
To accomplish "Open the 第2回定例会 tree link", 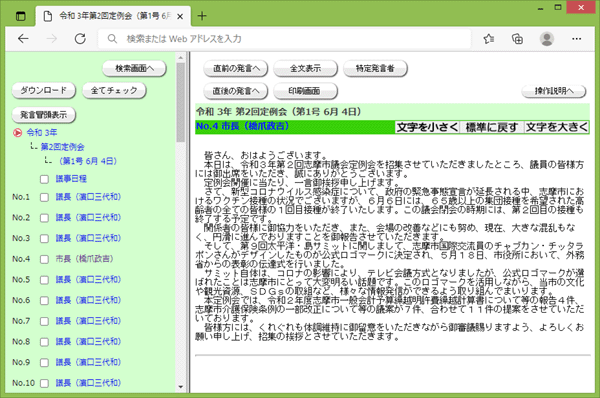I will 62,147.
